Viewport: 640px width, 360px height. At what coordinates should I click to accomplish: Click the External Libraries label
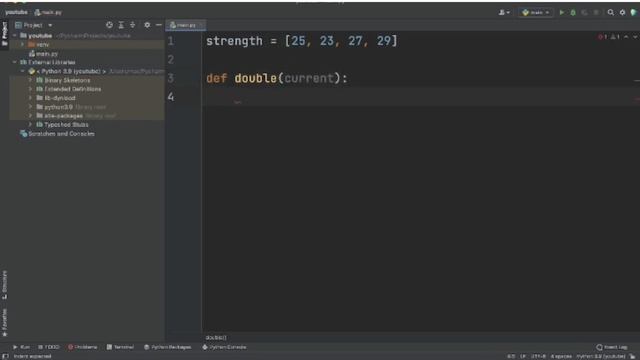51,62
